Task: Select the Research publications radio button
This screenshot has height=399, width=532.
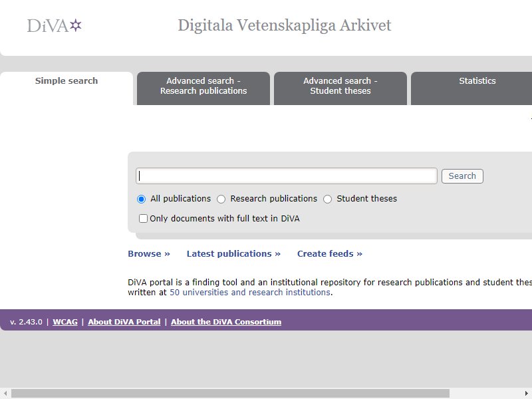Action: pos(221,199)
